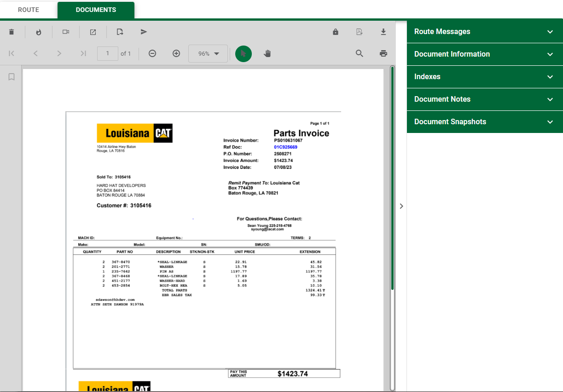The width and height of the screenshot is (563, 392).
Task: Open document in new window icon
Action: click(93, 32)
